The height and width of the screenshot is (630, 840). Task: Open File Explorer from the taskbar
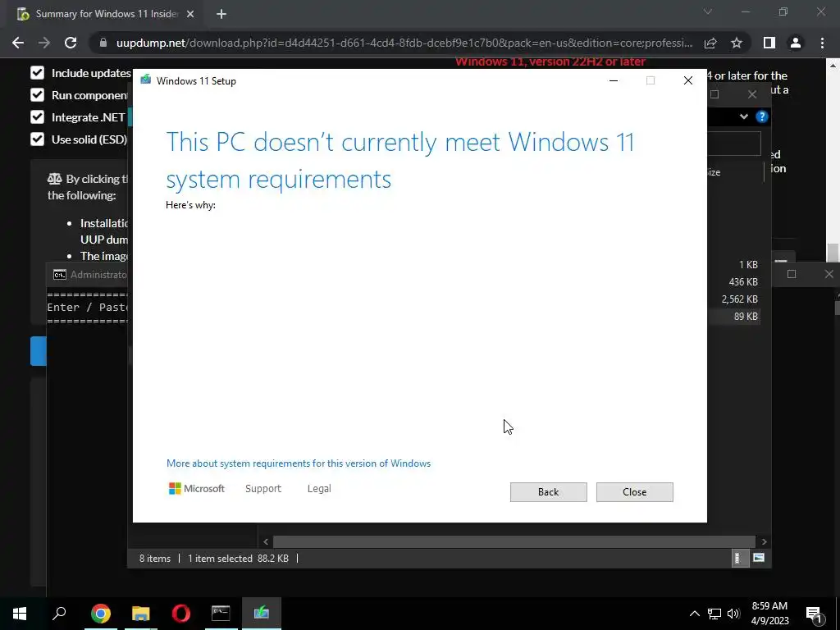point(141,614)
